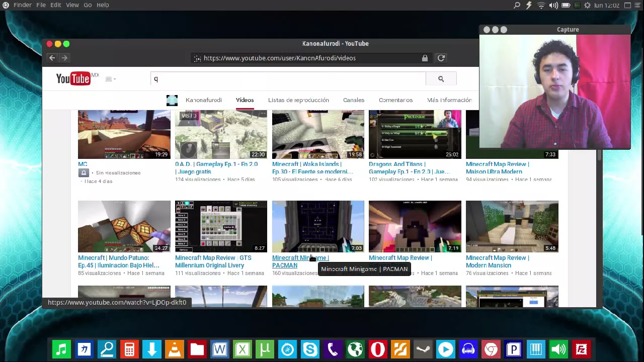Open Minecraft Waka Islands Ep.30 video link

pos(312,168)
